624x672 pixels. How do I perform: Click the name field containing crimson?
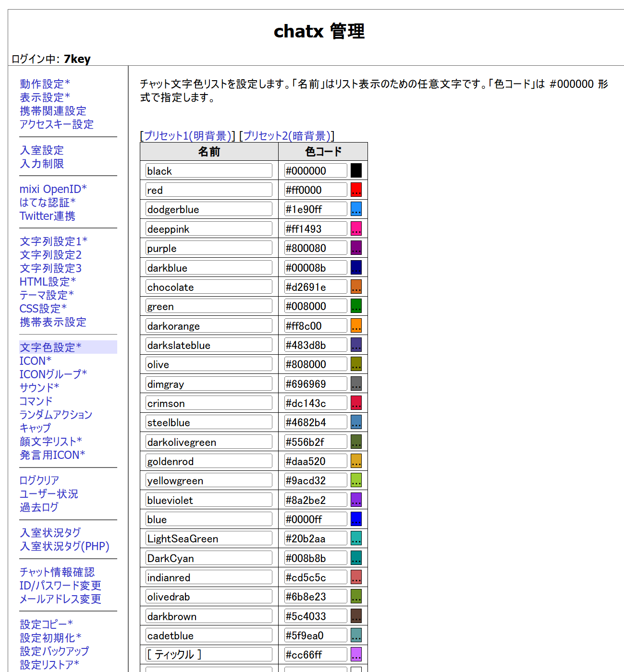pyautogui.click(x=208, y=403)
